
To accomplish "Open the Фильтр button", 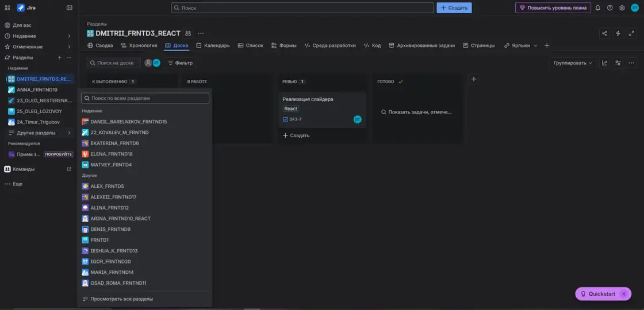I will pos(181,63).
